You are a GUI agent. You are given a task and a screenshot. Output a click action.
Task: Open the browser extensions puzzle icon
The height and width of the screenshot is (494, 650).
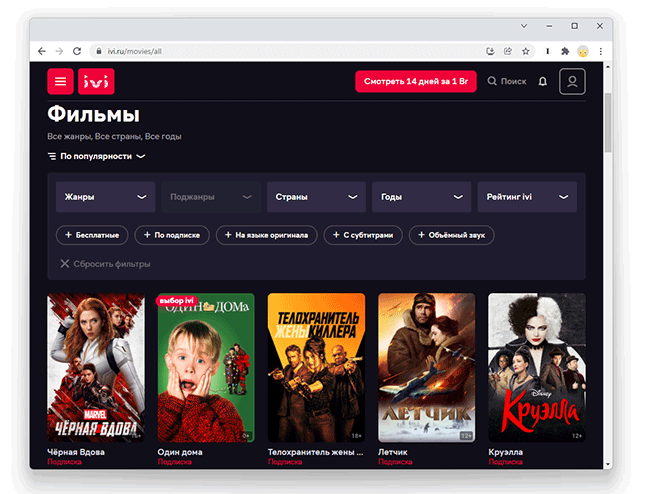click(x=565, y=51)
